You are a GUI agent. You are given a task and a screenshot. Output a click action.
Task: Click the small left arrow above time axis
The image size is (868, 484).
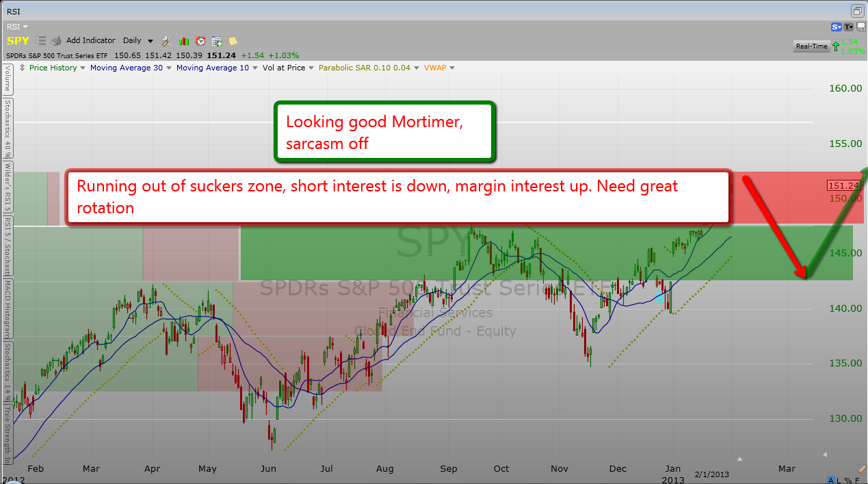click(x=825, y=455)
